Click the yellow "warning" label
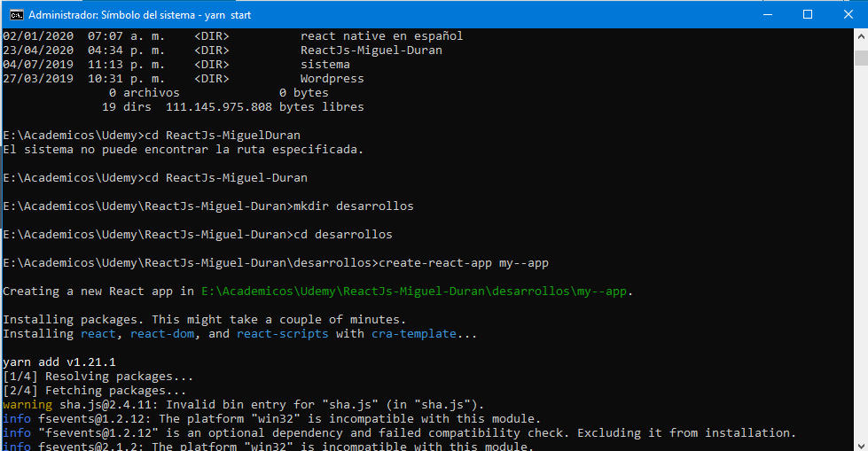Image resolution: width=868 pixels, height=451 pixels. (x=27, y=405)
